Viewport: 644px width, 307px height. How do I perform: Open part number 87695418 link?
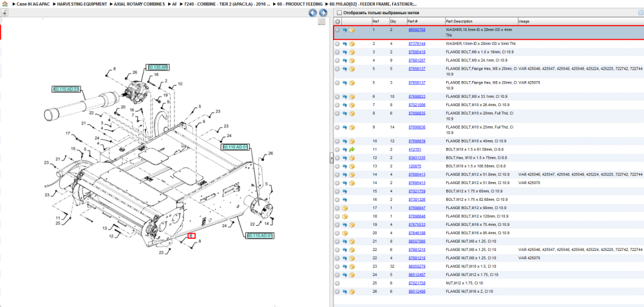[x=417, y=52]
